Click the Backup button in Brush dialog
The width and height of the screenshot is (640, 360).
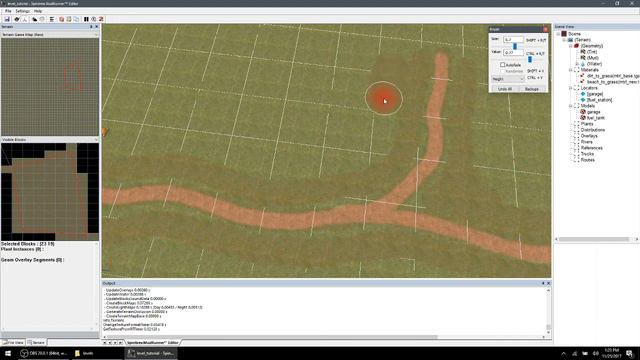(532, 89)
